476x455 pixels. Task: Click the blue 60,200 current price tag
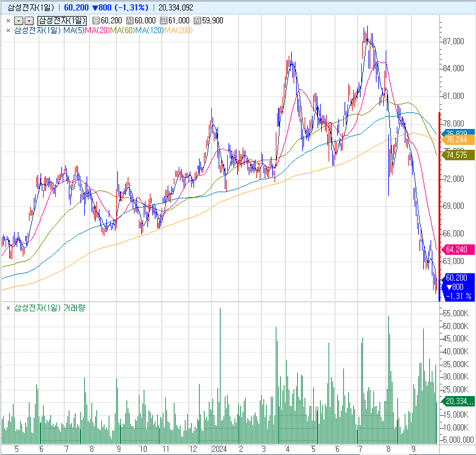[459, 278]
